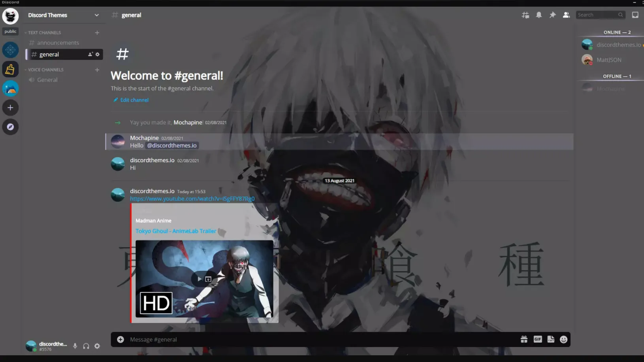The image size is (644, 362).
Task: Toggle headphones deafen
Action: click(86, 346)
